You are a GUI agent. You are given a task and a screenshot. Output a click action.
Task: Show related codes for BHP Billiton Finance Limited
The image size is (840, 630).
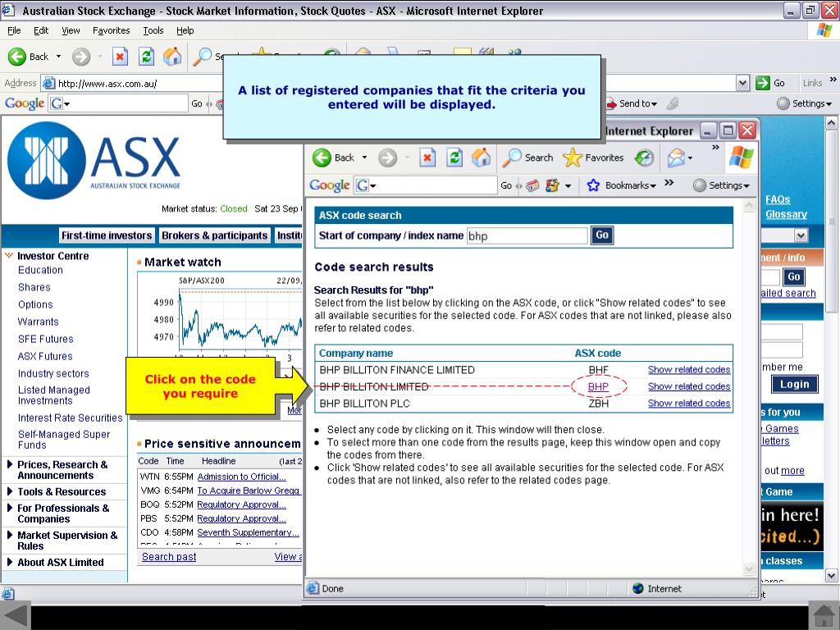[x=689, y=370]
